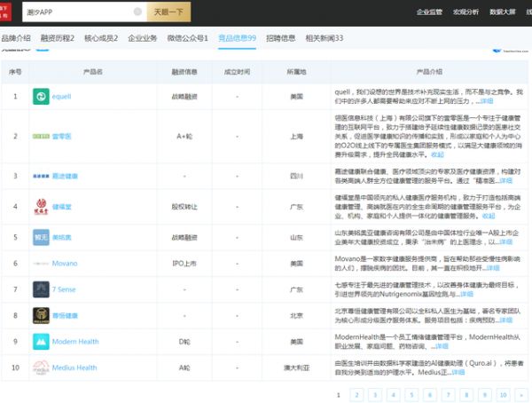
Task: Clear search text with the round x icon
Action: click(137, 12)
